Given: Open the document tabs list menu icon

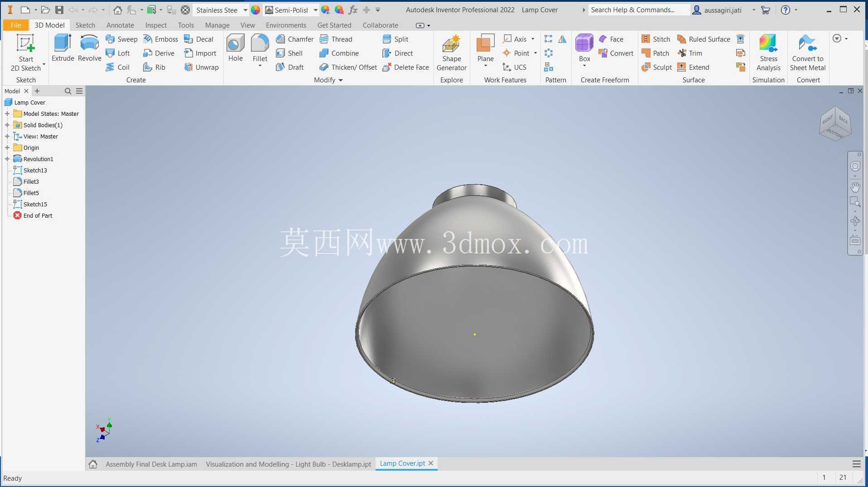Looking at the screenshot, I should (856, 464).
